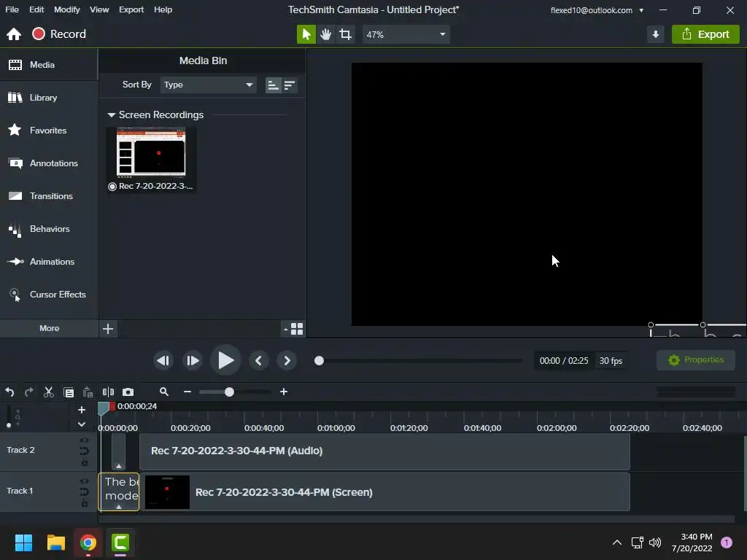Image resolution: width=747 pixels, height=560 pixels.
Task: Lock Track 1
Action: [x=85, y=503]
